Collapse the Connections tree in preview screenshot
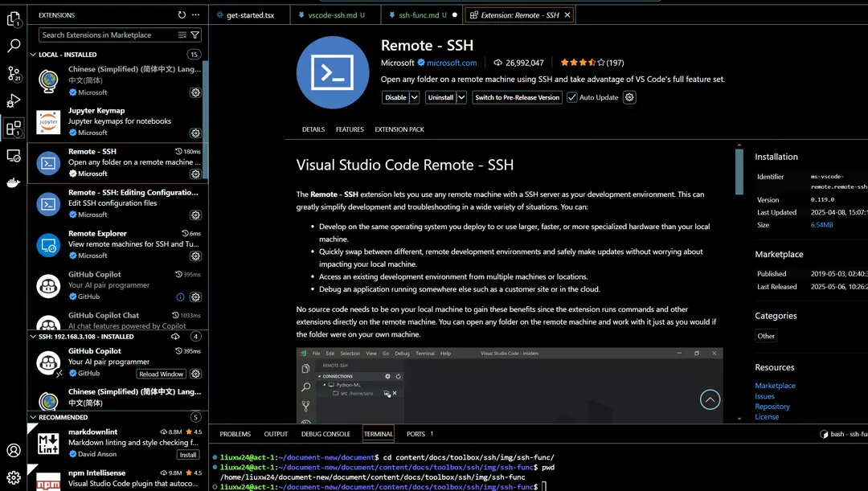Screen dimensions: 868x491 [319, 376]
